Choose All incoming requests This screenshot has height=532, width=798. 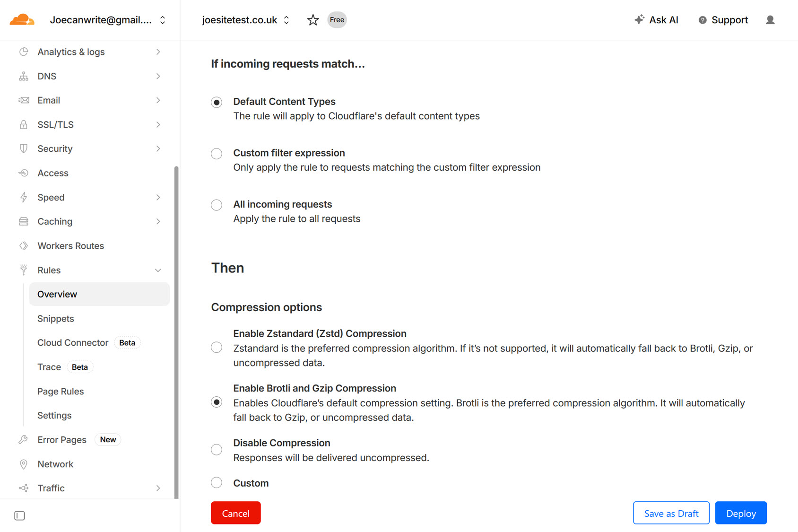pyautogui.click(x=216, y=205)
